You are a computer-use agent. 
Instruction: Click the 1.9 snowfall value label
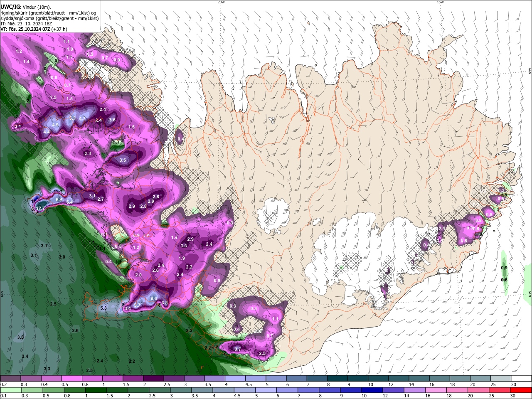[182, 259]
